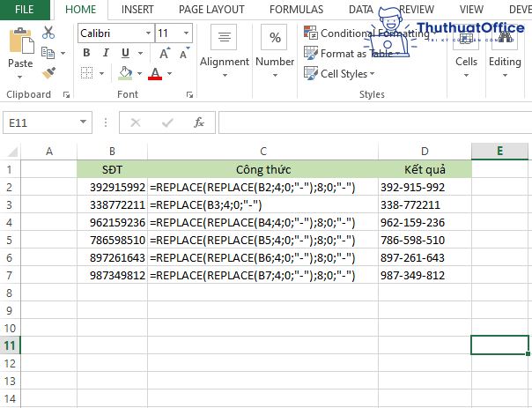
Task: Select cell showing =REPLACE(B3;4;0;"-")
Action: (x=263, y=204)
